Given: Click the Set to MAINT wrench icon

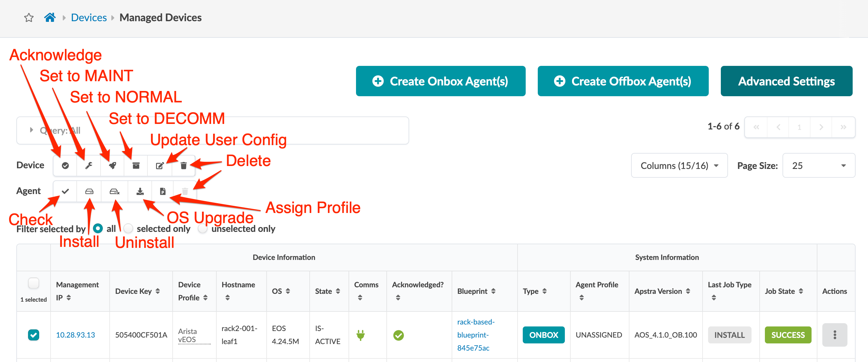Looking at the screenshot, I should pos(89,165).
